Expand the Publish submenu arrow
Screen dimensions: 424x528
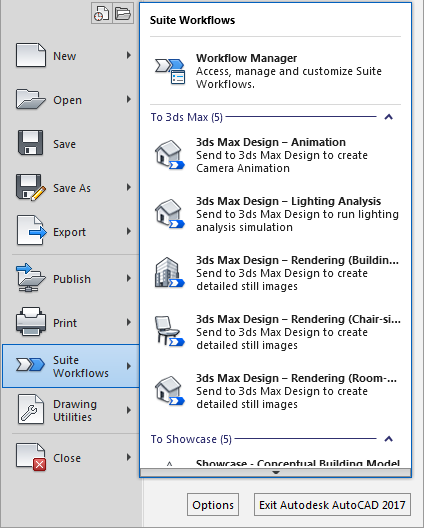click(x=129, y=278)
